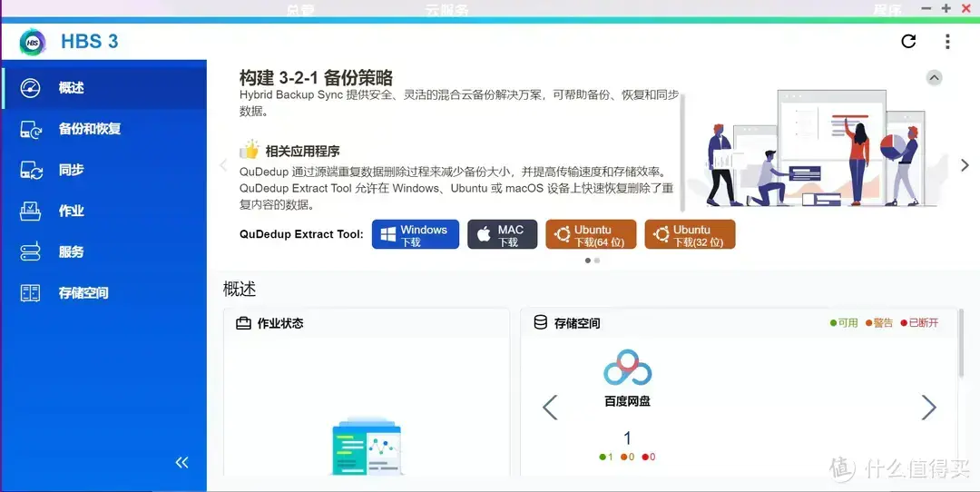Select the first banner pagination dot

[587, 261]
